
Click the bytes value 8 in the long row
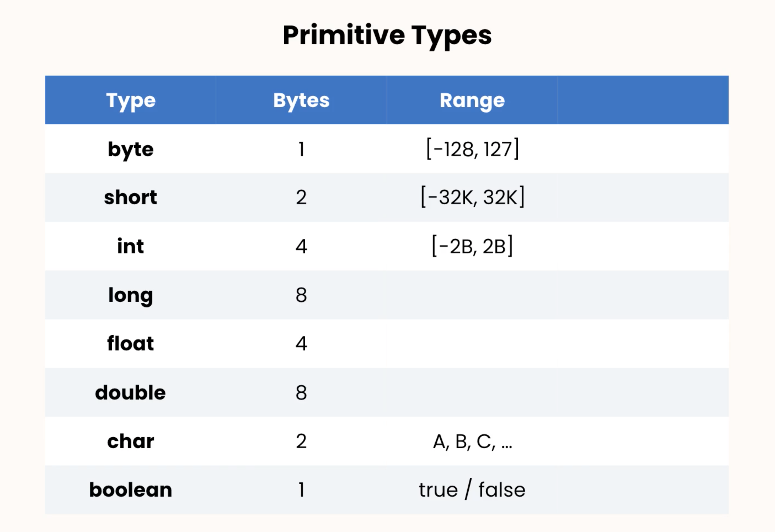coord(301,295)
